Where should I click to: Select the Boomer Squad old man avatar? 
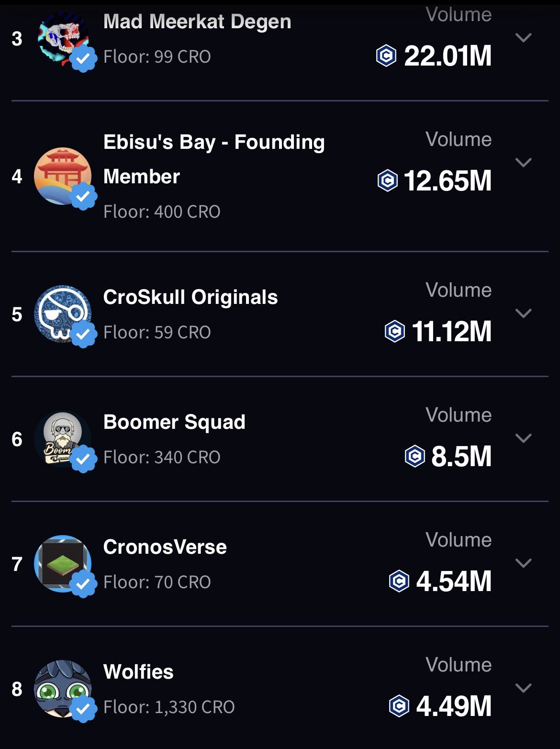63,439
